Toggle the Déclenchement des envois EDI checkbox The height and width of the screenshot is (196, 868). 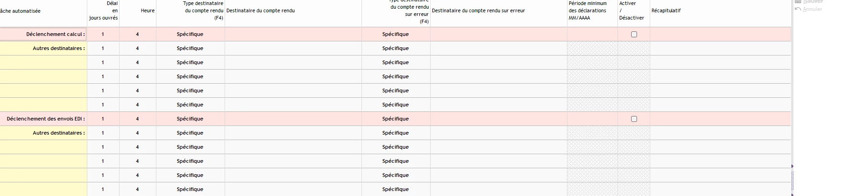coord(634,119)
